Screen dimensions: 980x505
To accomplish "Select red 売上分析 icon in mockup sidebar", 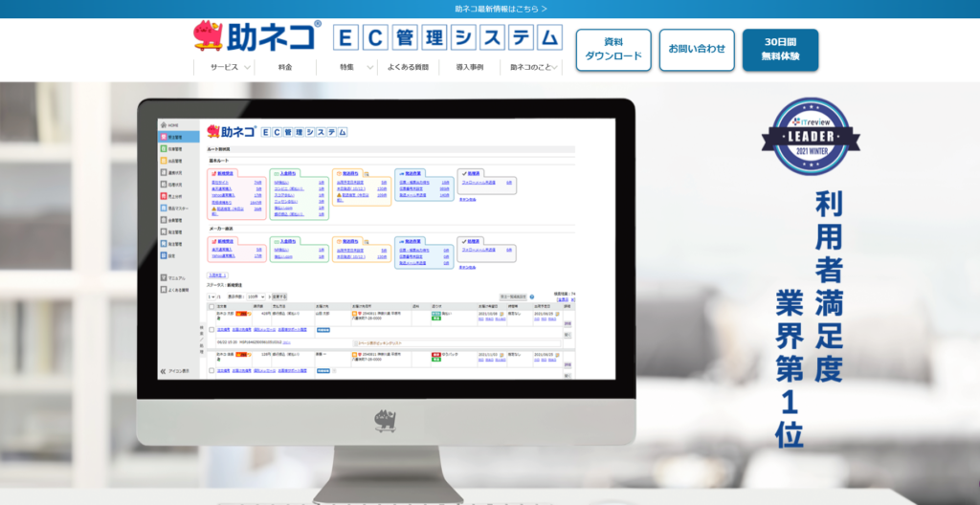I will point(163,196).
